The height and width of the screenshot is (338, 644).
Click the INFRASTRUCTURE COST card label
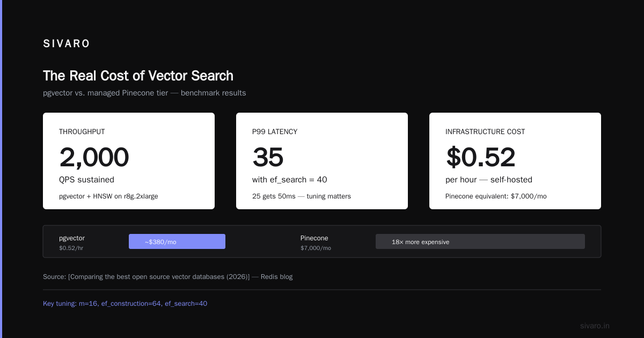[485, 131]
